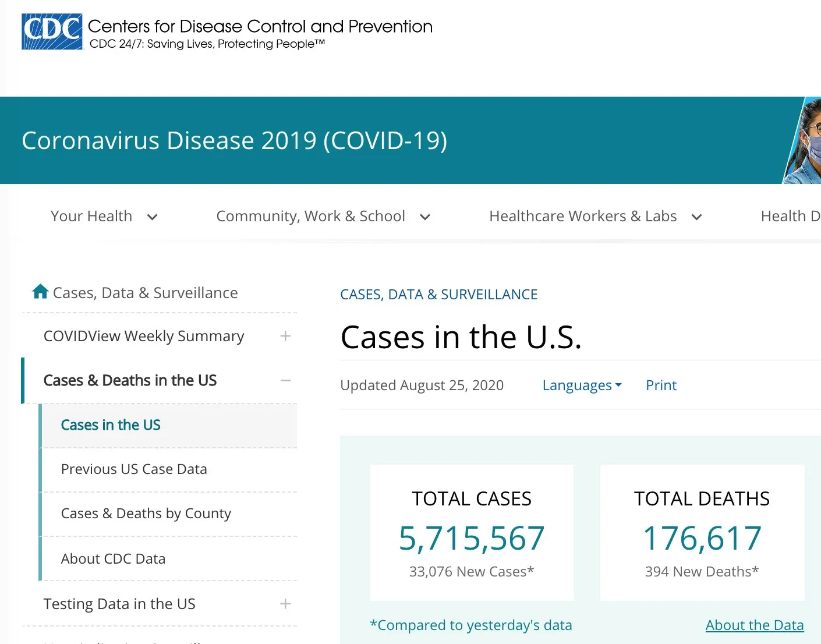Open Community, Work & School dropdown menu

[323, 217]
